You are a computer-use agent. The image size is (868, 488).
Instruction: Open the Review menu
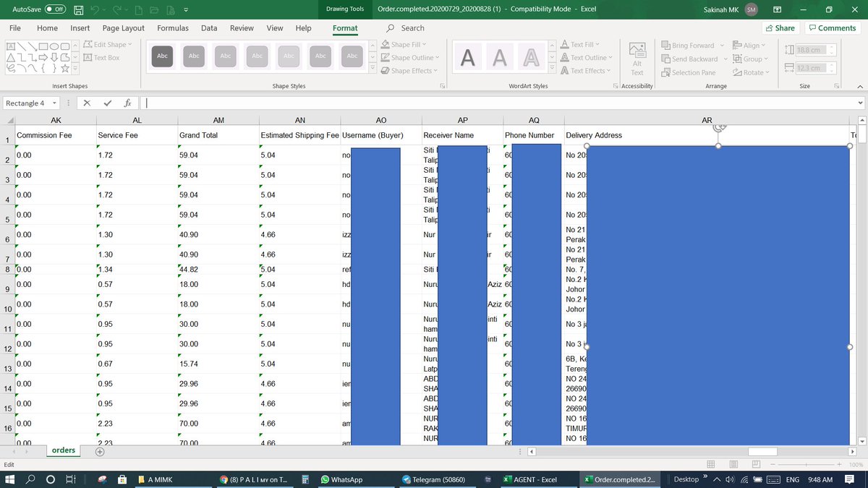coord(242,28)
